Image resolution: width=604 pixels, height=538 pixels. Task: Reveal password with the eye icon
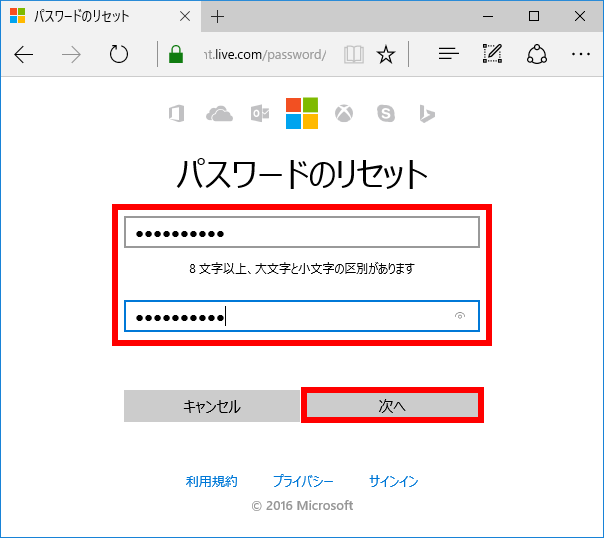[460, 316]
